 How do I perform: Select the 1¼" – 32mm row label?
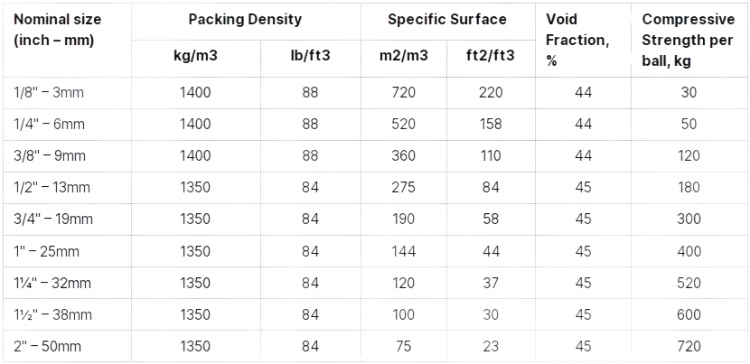(52, 283)
